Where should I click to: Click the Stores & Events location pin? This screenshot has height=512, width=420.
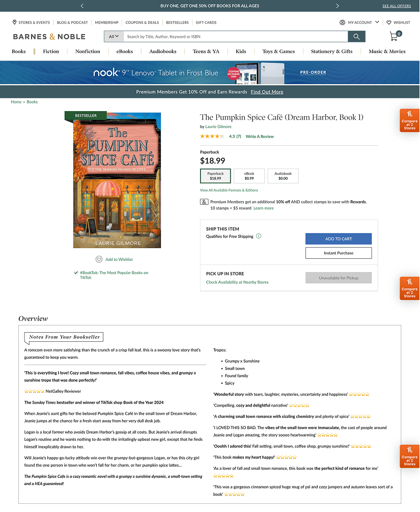pos(14,22)
